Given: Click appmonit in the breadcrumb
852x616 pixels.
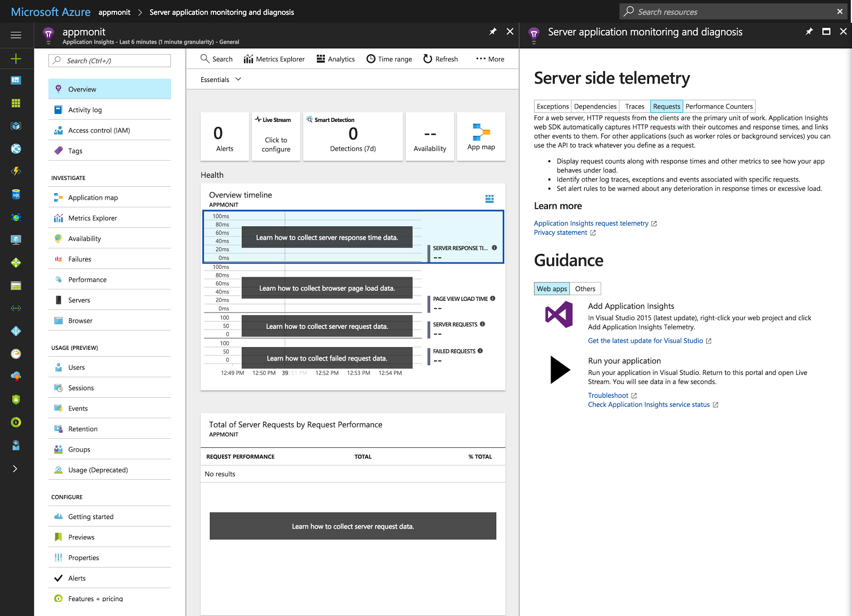Looking at the screenshot, I should click(114, 12).
